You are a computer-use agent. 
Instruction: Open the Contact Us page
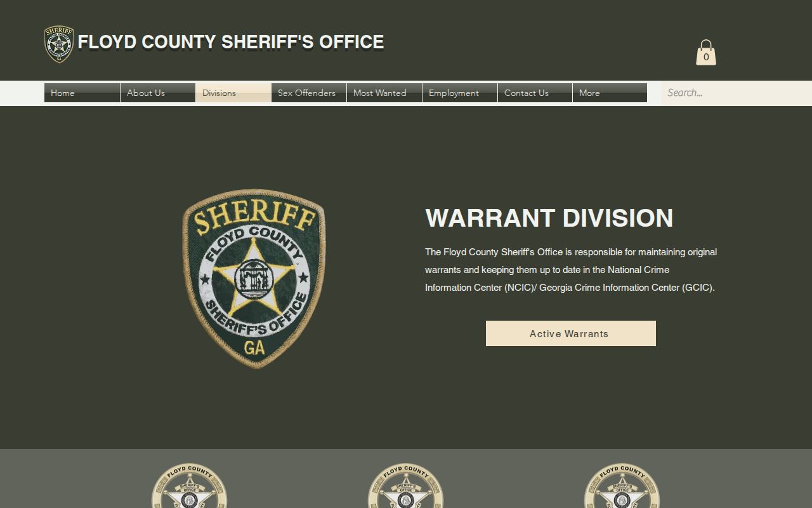pos(535,93)
